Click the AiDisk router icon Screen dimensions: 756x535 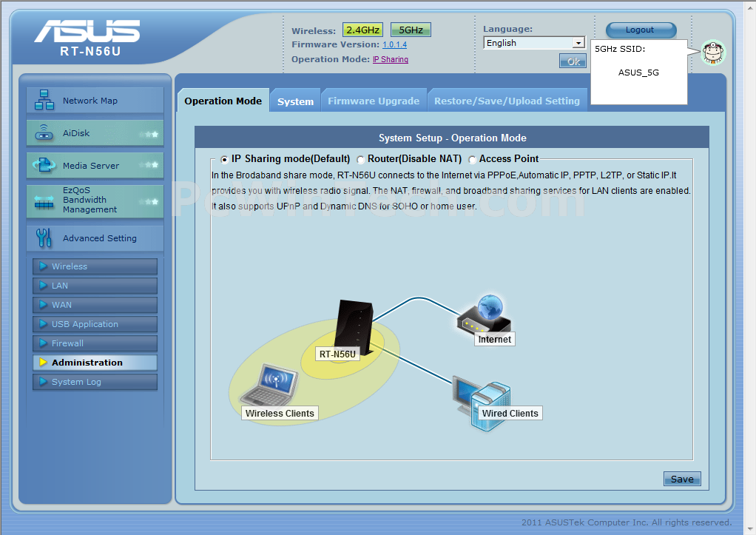pyautogui.click(x=44, y=132)
